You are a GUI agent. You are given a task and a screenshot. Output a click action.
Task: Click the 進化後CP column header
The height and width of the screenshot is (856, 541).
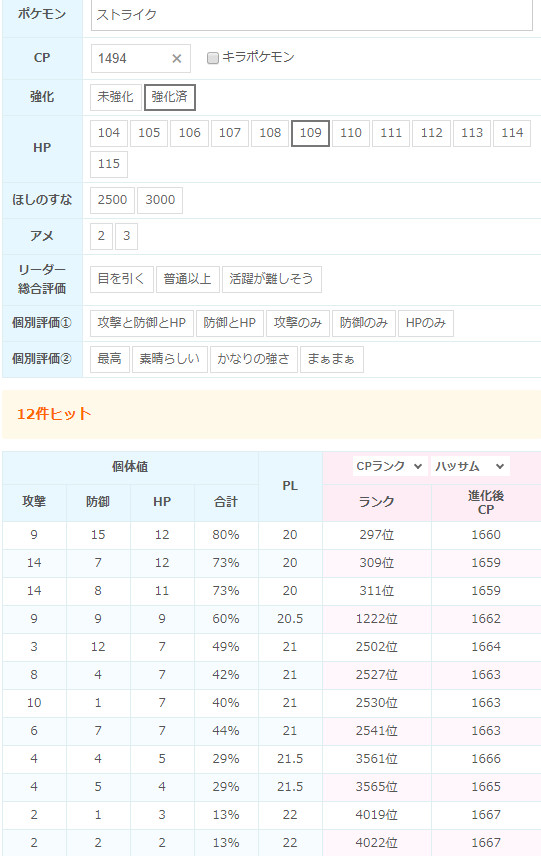click(x=486, y=502)
